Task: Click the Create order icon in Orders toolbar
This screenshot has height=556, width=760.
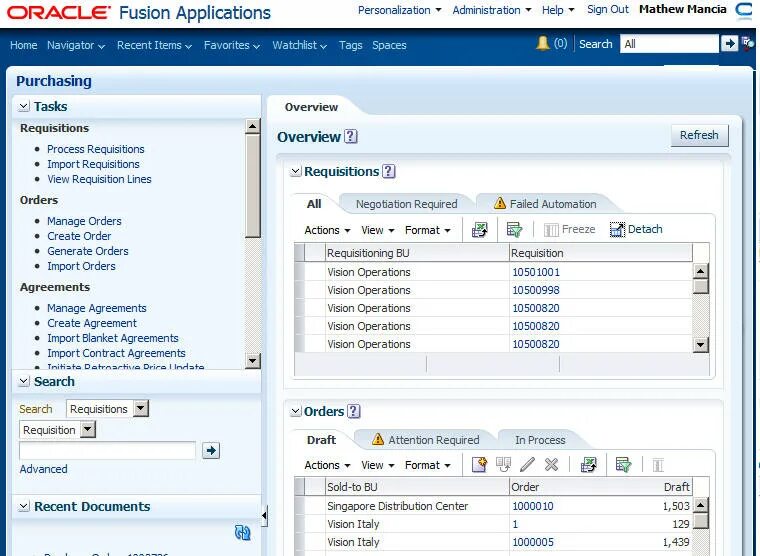Action: pyautogui.click(x=479, y=465)
